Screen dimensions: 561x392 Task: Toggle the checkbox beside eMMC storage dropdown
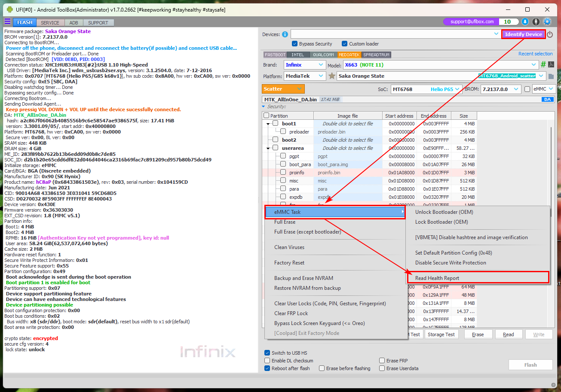(527, 89)
